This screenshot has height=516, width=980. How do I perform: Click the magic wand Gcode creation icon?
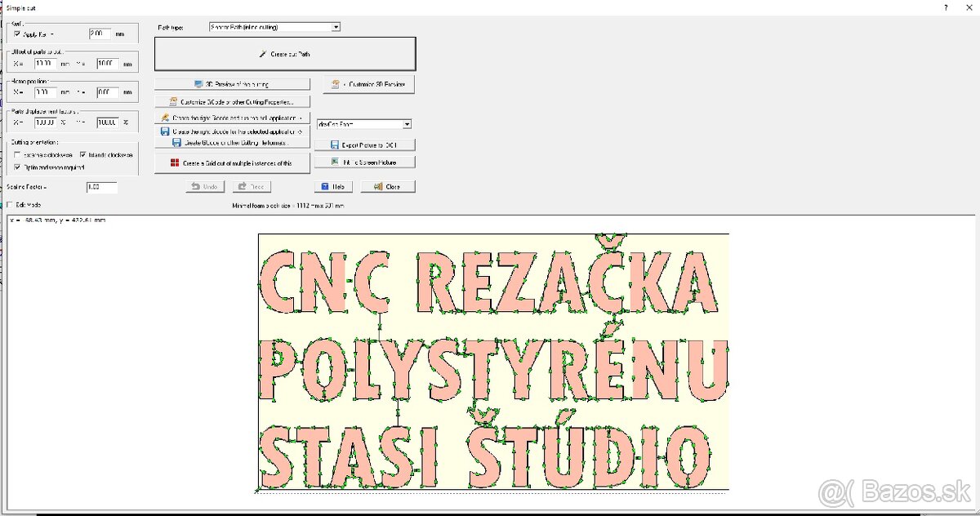click(x=165, y=117)
